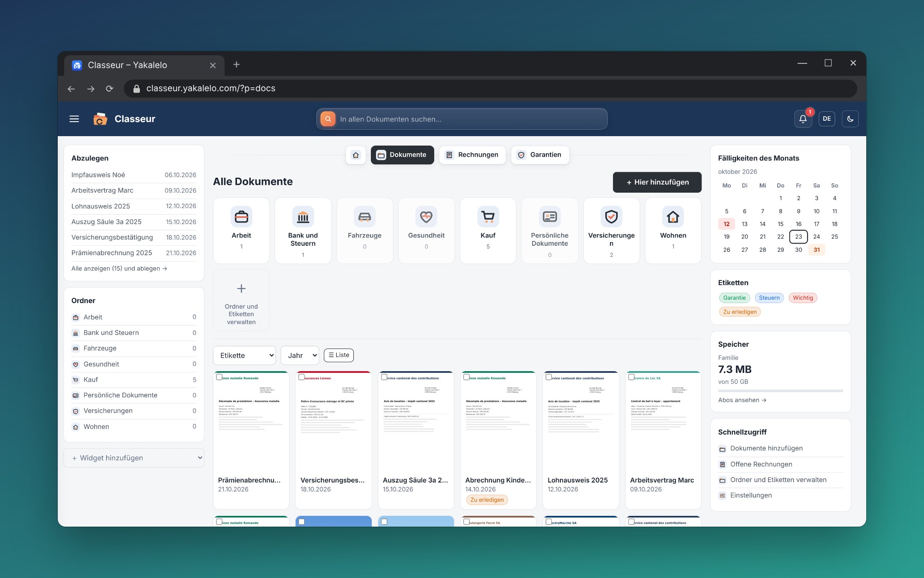Tick the Arbeitsvertrag Marc document checkbox
Screen dimensions: 924x578
pos(631,377)
